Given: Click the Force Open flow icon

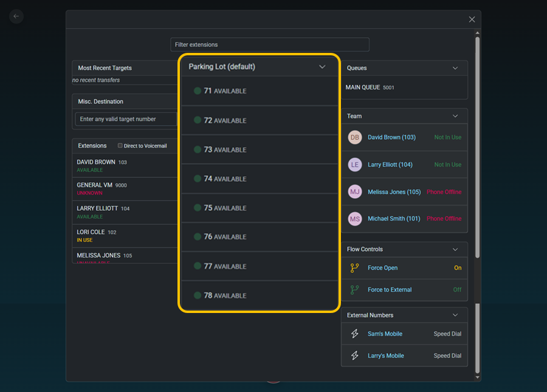Looking at the screenshot, I should 355,268.
